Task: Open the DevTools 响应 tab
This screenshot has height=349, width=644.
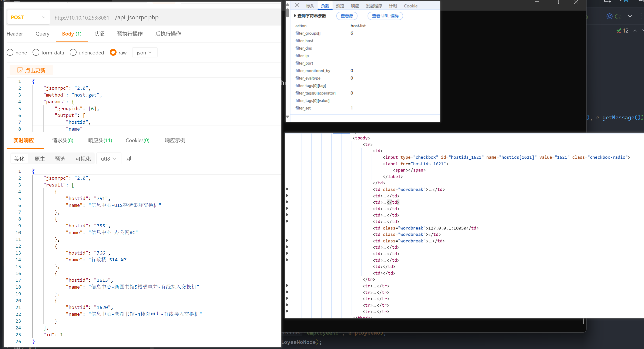Action: click(x=355, y=6)
